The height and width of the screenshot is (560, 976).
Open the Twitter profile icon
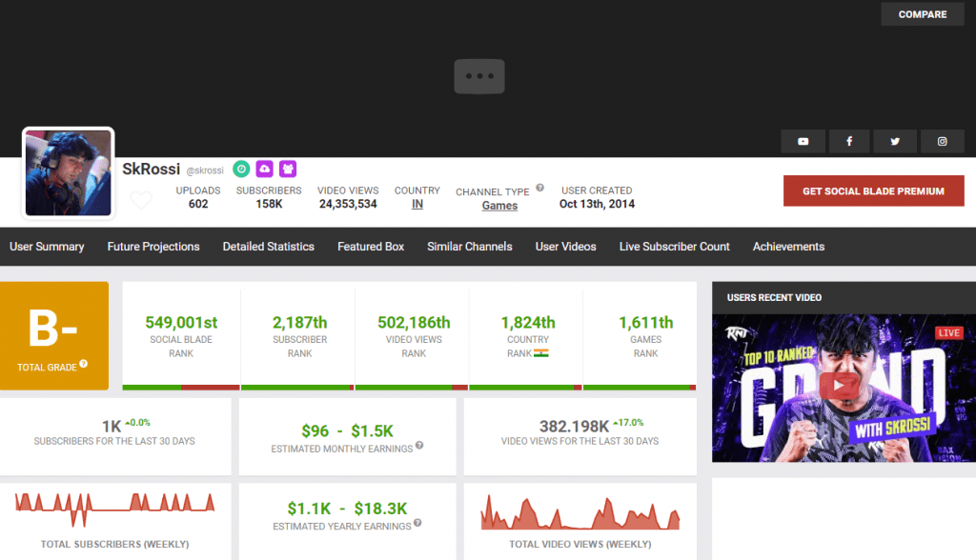click(x=895, y=141)
